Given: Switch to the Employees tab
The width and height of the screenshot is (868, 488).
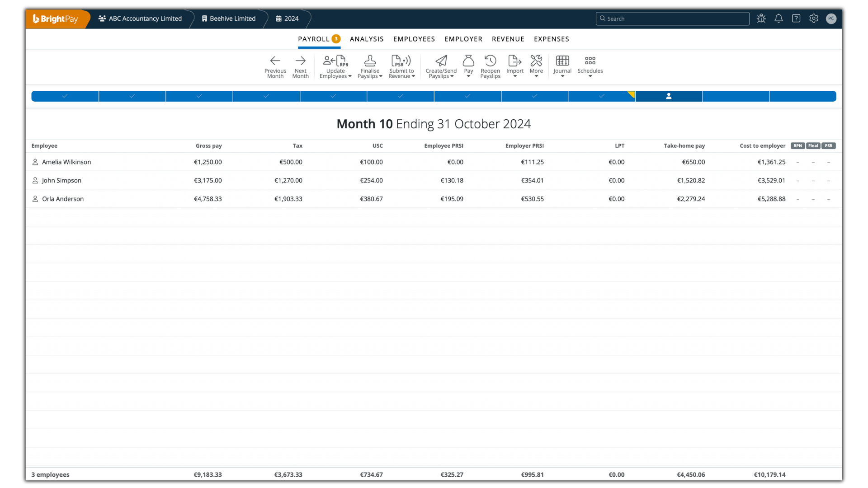Looking at the screenshot, I should pos(414,39).
